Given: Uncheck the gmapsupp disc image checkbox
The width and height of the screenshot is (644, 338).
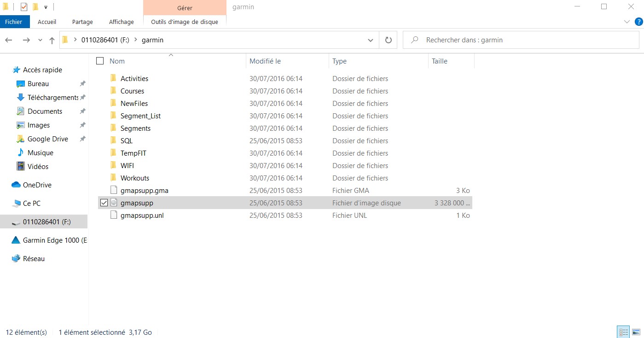Looking at the screenshot, I should point(104,203).
